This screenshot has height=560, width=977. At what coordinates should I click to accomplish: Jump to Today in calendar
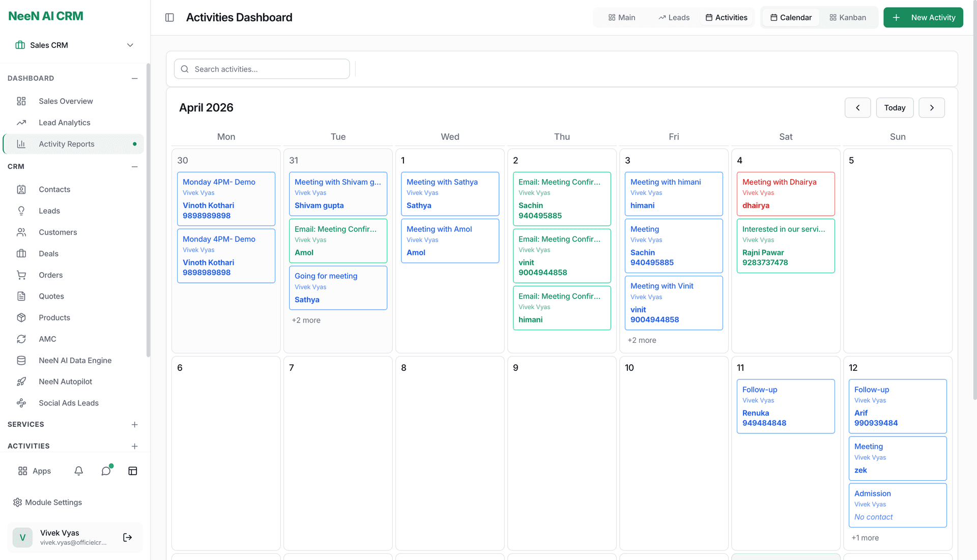[894, 108]
